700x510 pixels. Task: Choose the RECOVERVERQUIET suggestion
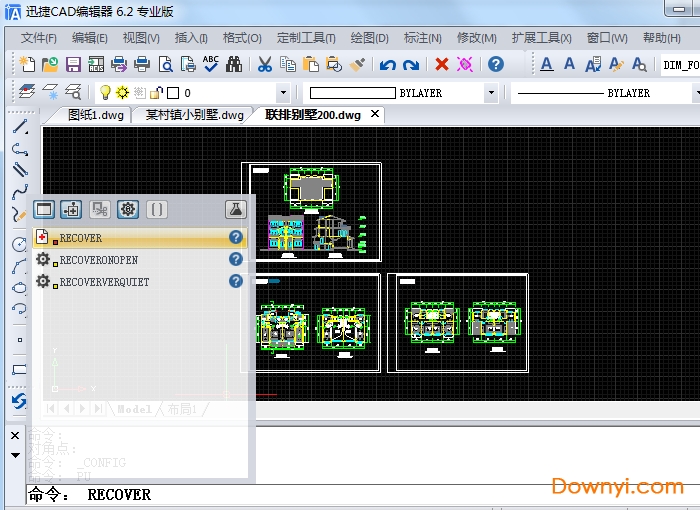tap(104, 282)
